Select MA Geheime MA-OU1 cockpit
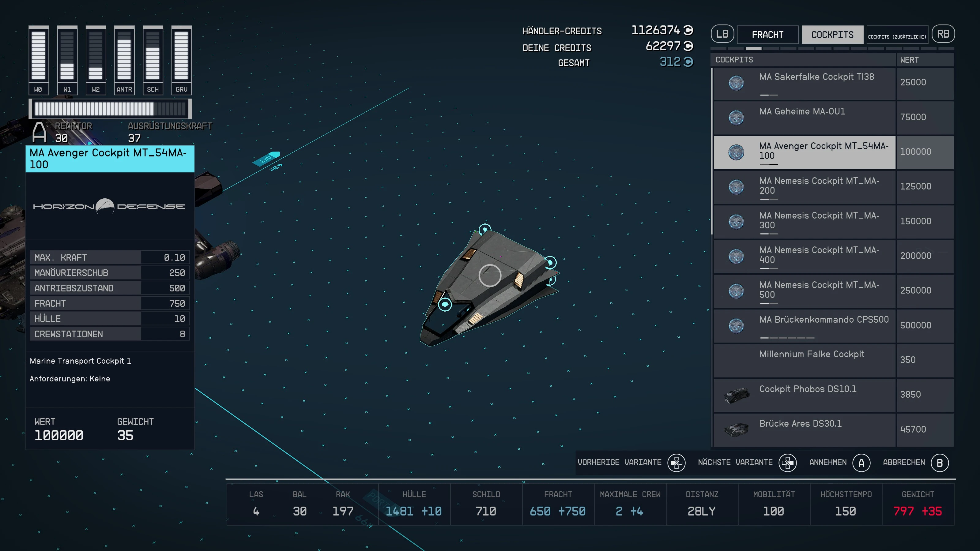This screenshot has width=980, height=551. pos(833,118)
